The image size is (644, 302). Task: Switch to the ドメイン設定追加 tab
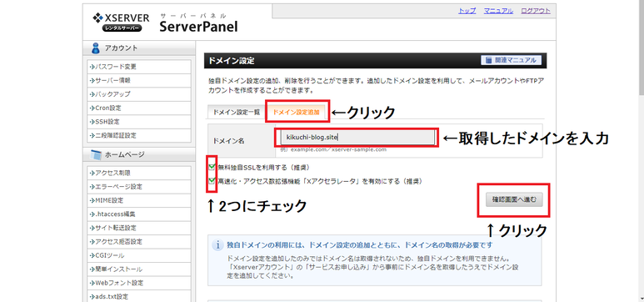[x=296, y=113]
